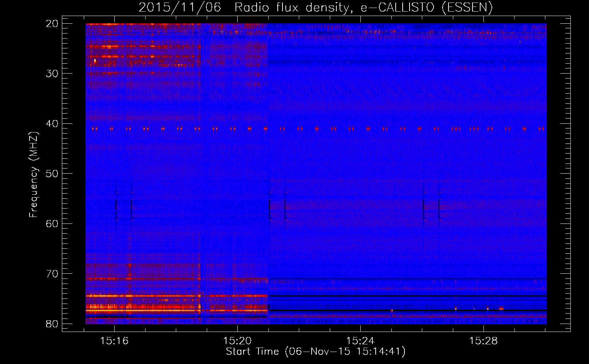Click the 15:16 time tick label

coord(114,341)
